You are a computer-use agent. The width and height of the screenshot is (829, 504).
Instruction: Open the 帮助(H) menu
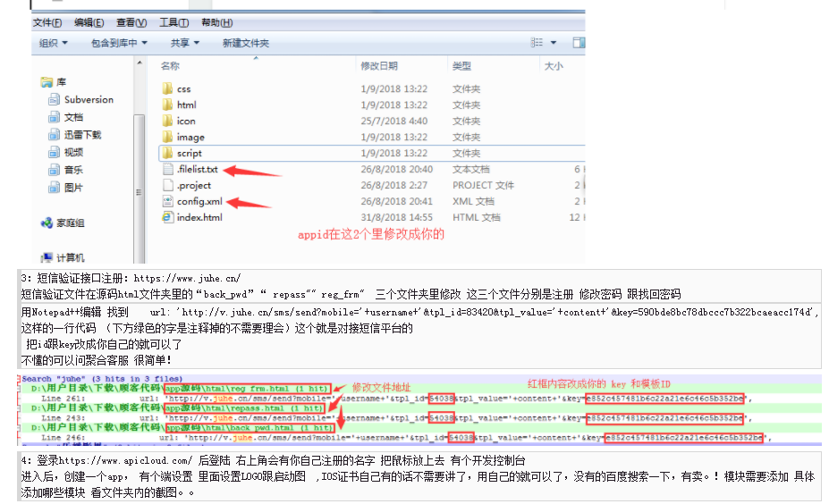pos(216,22)
